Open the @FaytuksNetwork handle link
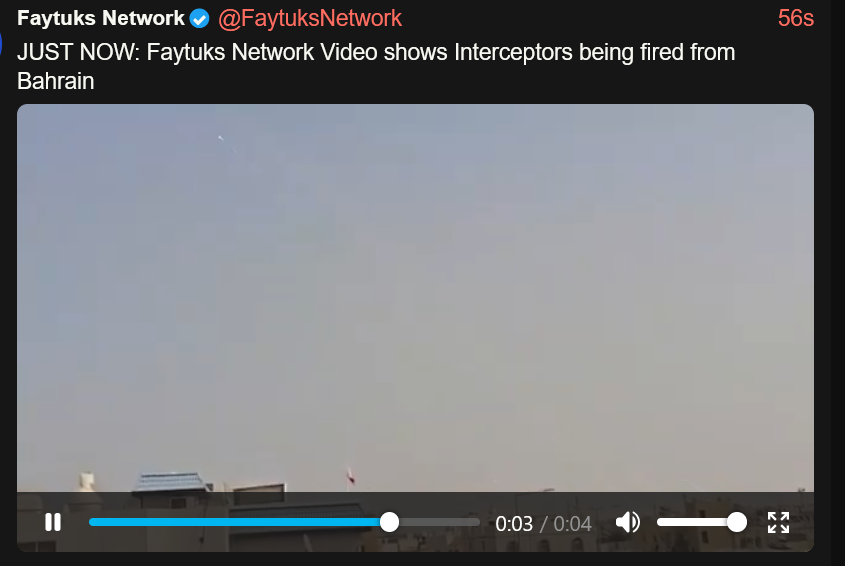This screenshot has width=845, height=566. 310,18
